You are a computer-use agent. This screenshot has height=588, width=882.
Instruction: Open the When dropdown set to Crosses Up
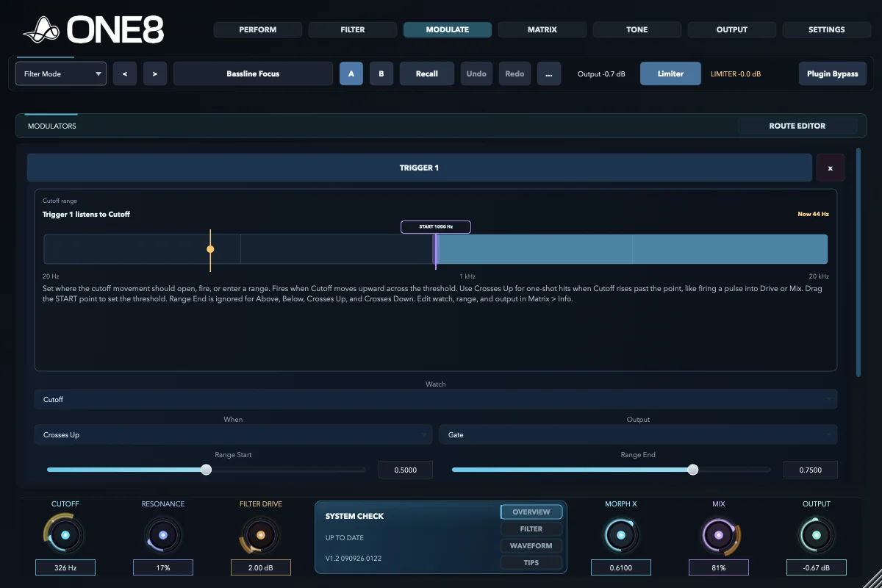coord(233,434)
